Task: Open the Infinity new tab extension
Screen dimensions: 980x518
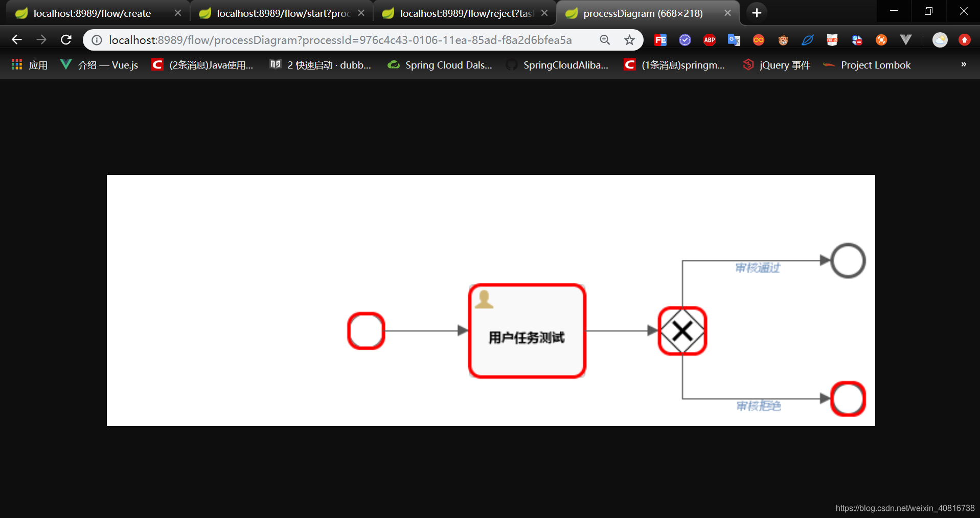Action: [758, 39]
